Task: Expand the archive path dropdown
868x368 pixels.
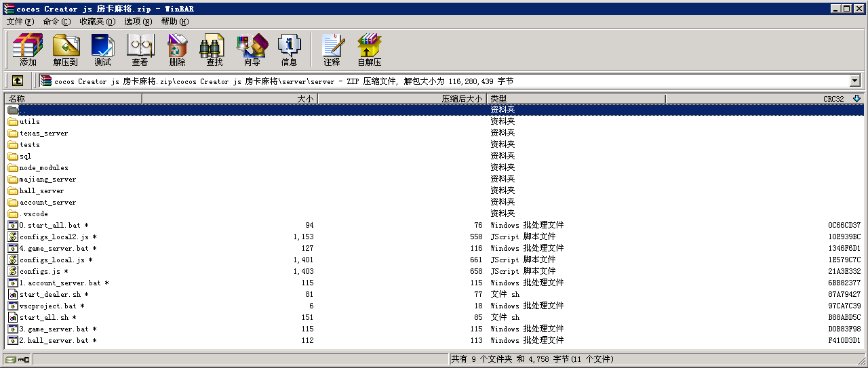Action: pyautogui.click(x=854, y=81)
